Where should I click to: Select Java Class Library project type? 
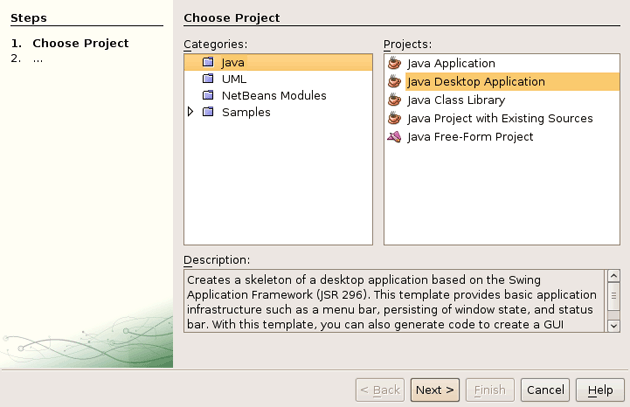click(455, 100)
